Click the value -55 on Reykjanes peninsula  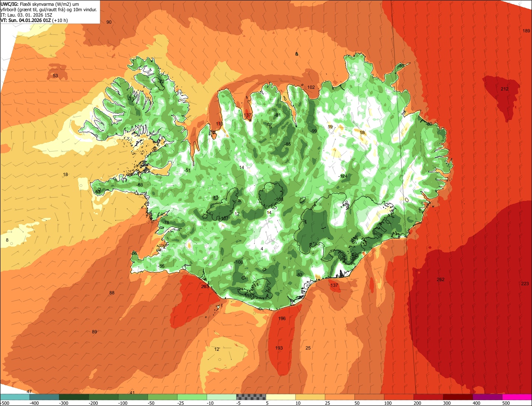click(161, 266)
